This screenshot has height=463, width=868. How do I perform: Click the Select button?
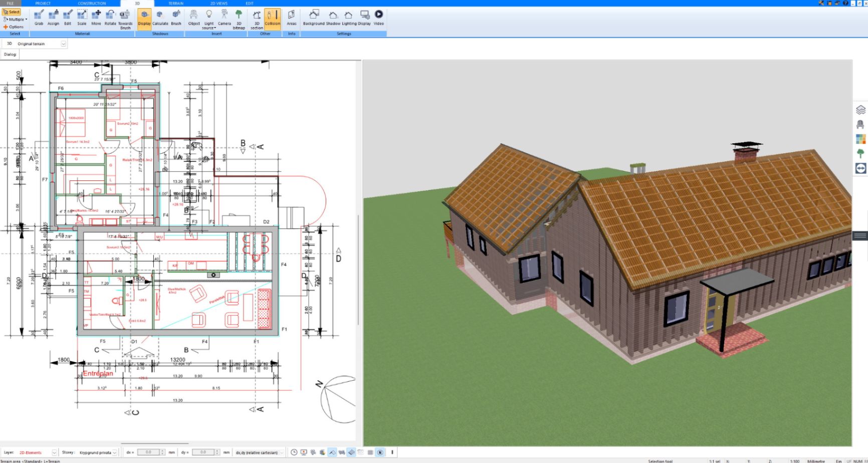coord(12,12)
